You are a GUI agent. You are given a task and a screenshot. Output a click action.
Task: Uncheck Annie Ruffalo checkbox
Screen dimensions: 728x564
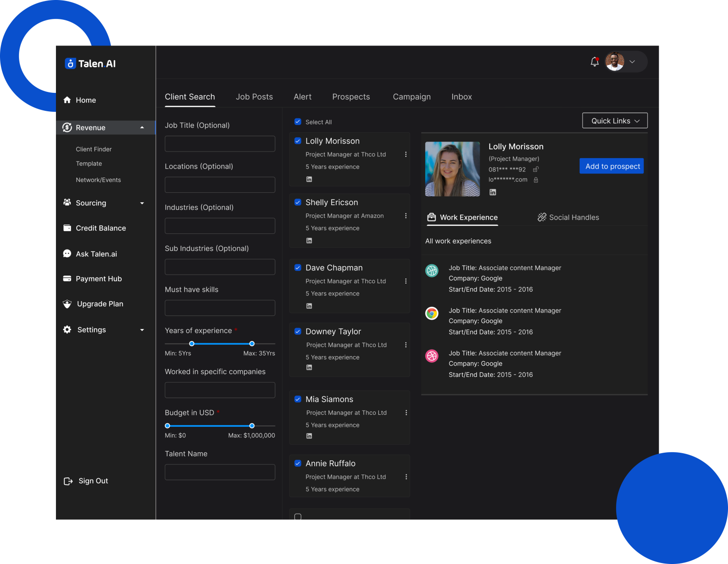(298, 463)
